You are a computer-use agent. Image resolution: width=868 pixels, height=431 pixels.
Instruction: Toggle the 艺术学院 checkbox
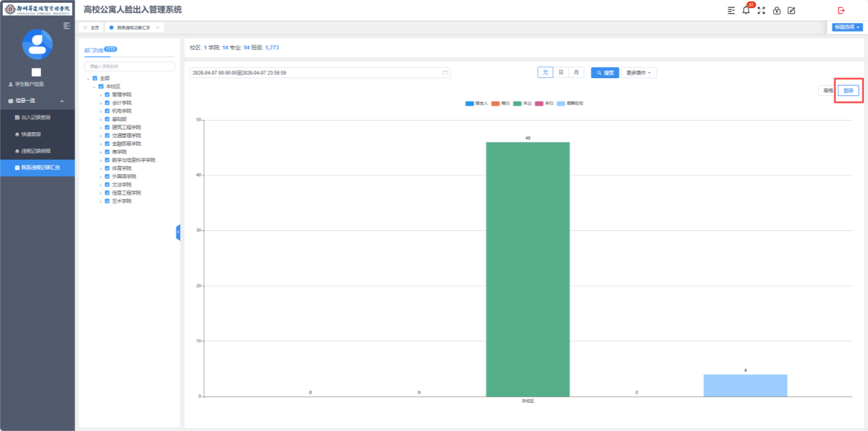pyautogui.click(x=107, y=201)
